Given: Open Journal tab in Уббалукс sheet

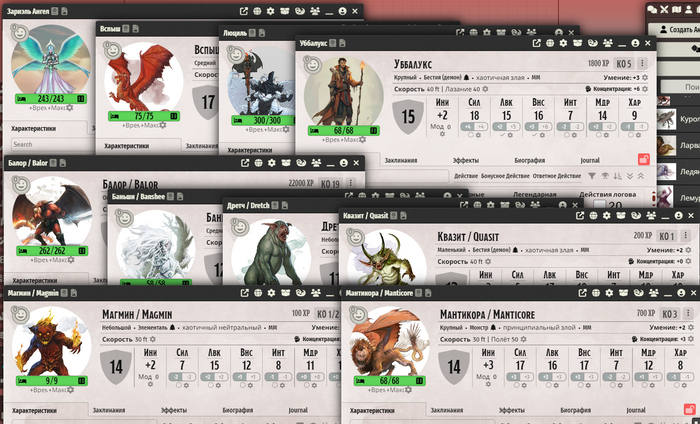Looking at the screenshot, I should coord(590,160).
